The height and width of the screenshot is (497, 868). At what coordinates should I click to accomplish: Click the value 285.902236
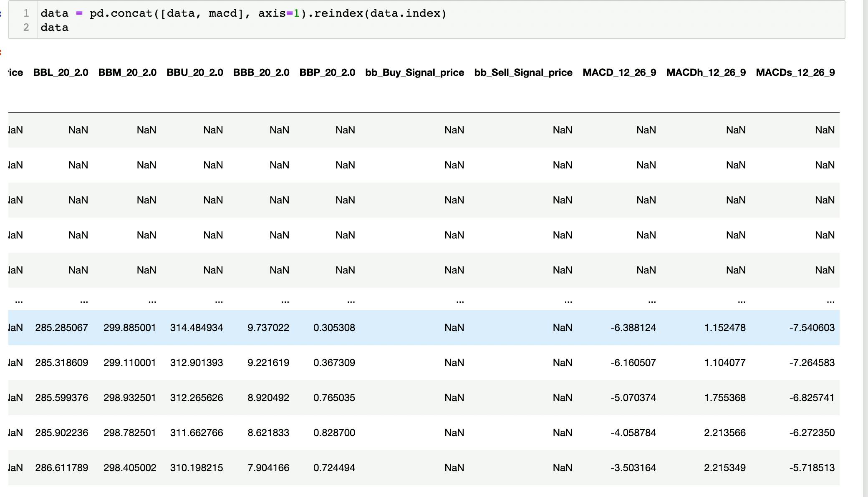(62, 433)
